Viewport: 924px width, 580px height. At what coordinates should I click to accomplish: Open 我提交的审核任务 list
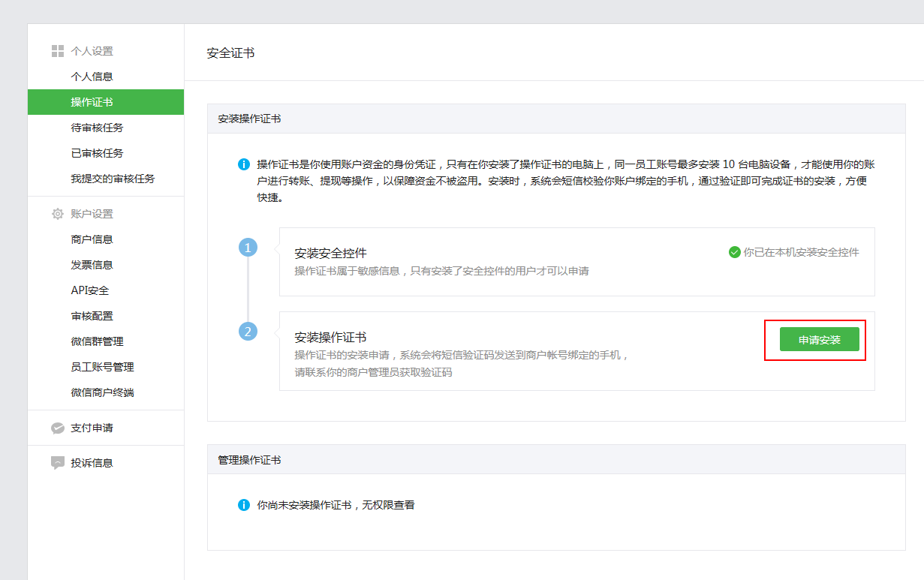tap(113, 179)
